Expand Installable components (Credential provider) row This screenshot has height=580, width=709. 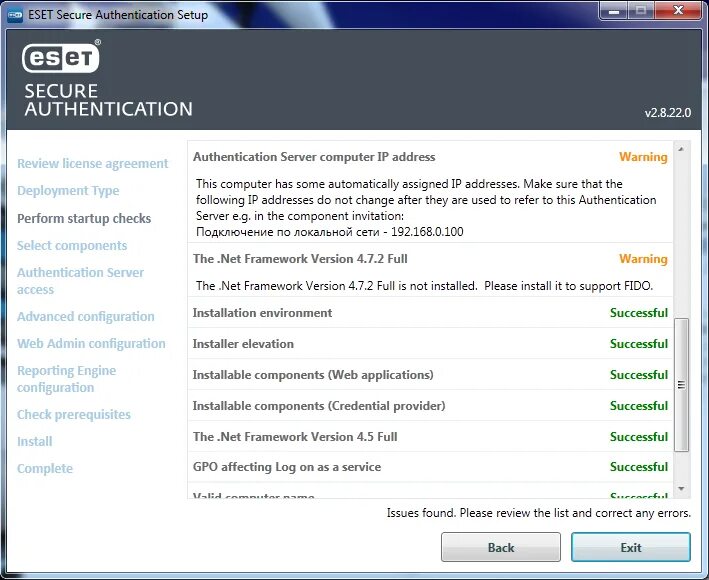pyautogui.click(x=430, y=406)
